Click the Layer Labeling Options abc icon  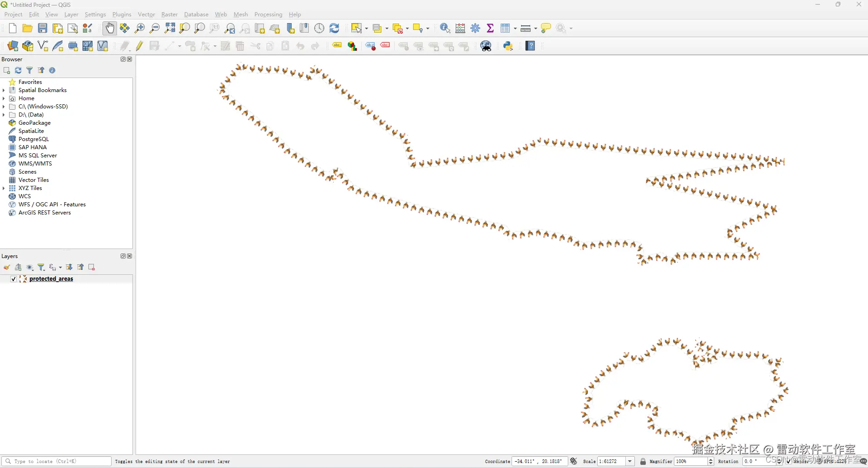pos(337,45)
